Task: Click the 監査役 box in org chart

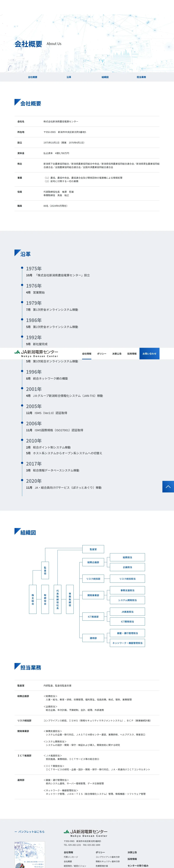Action: click(45, 570)
